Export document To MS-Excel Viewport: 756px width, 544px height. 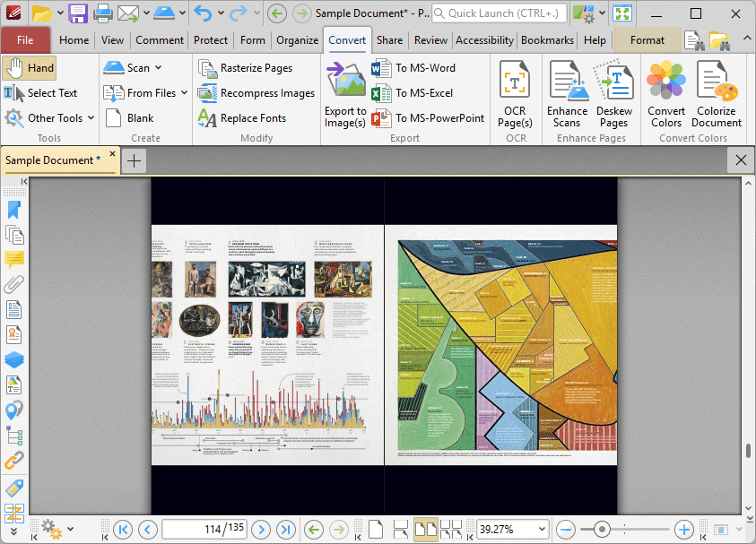click(x=413, y=93)
